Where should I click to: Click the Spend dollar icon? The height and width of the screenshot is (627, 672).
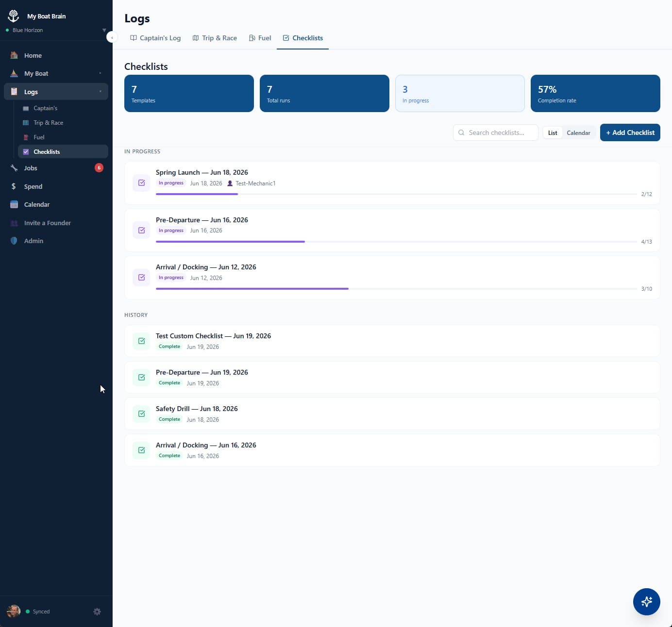(14, 186)
